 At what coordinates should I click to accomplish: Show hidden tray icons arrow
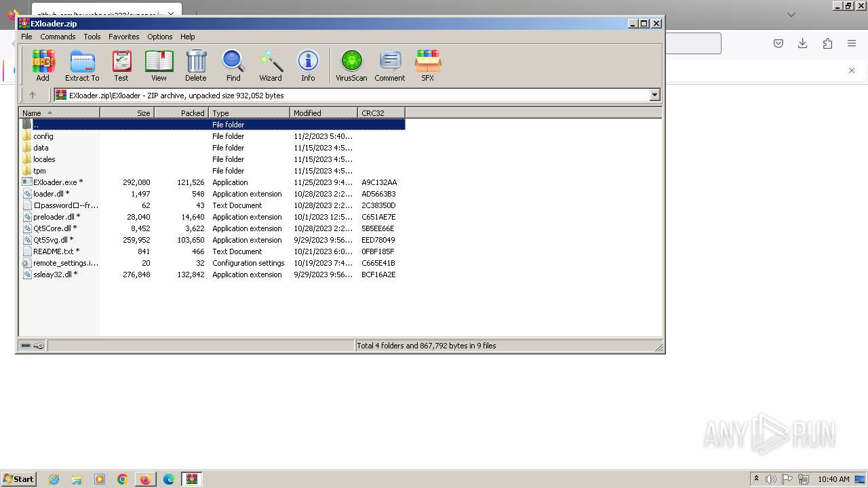coord(756,479)
